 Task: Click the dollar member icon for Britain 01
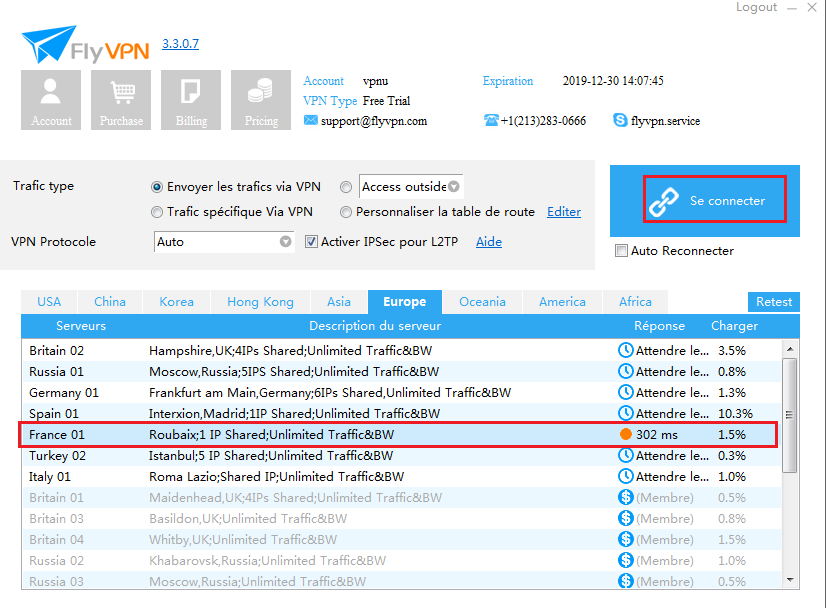coord(625,497)
